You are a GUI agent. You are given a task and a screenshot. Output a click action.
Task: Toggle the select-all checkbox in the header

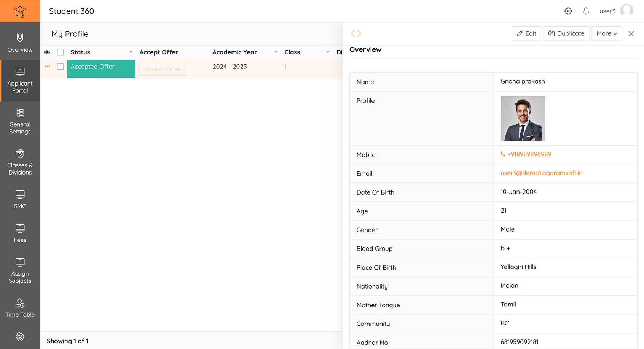pyautogui.click(x=60, y=52)
